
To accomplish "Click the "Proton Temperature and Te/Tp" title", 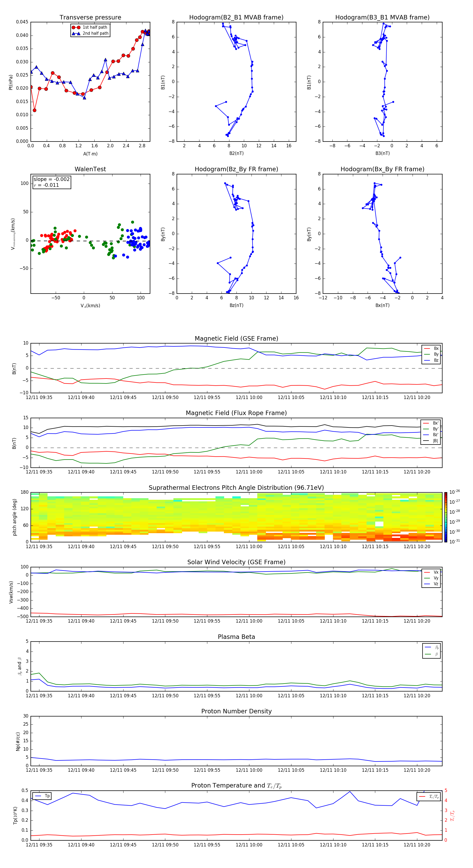I will tap(236, 786).
